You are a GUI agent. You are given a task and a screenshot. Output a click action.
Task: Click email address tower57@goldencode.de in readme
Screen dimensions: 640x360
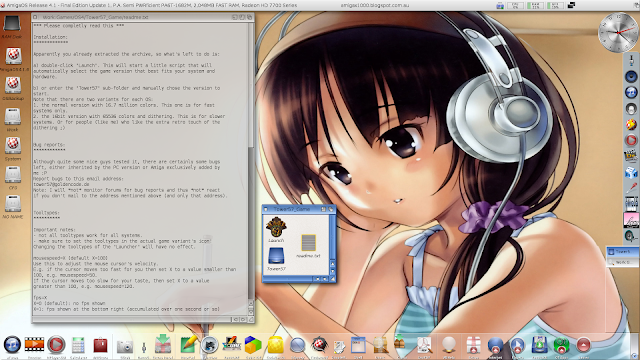61,184
